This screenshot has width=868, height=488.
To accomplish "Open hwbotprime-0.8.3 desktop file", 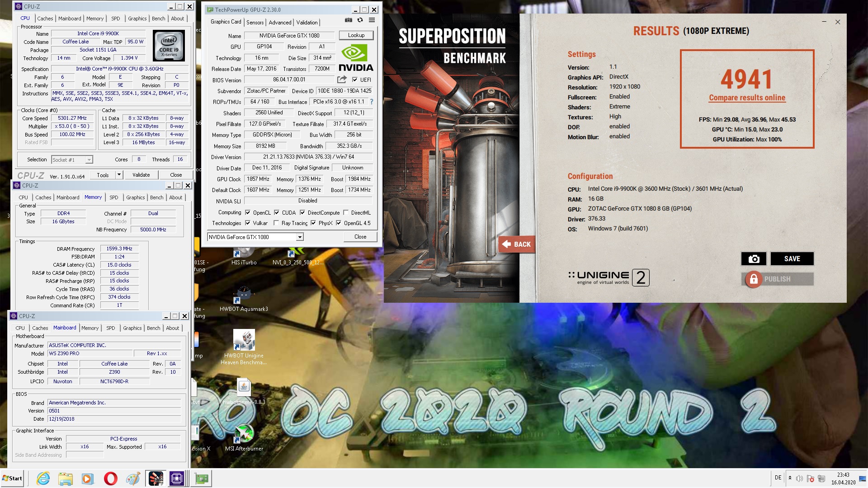I will click(x=244, y=391).
